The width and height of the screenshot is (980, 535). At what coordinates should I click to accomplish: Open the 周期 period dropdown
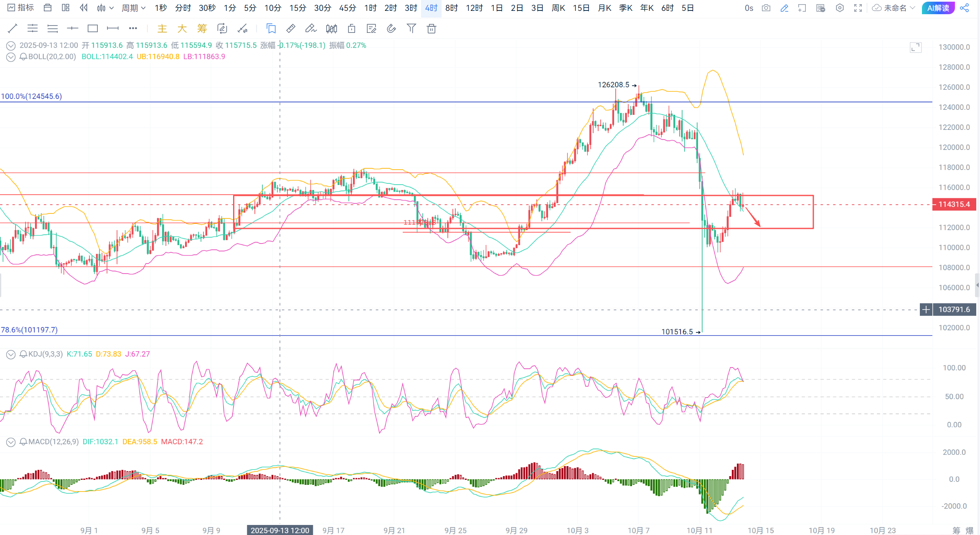133,8
